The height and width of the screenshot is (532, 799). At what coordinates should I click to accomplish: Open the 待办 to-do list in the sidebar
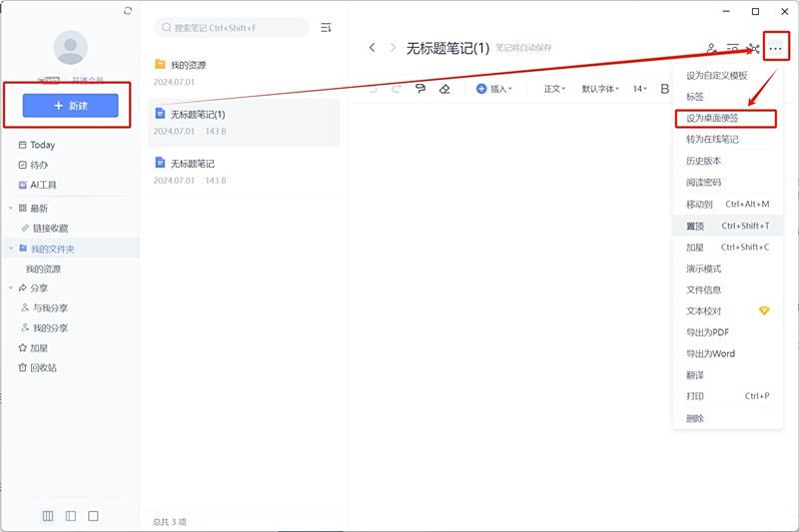[33, 165]
